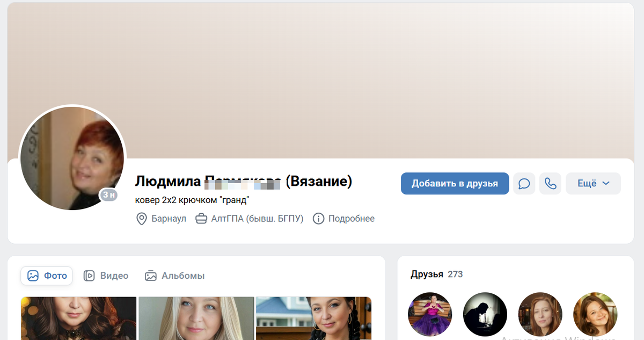The height and width of the screenshot is (340, 644).
Task: Click the info icon beside Подробнее
Action: point(318,219)
